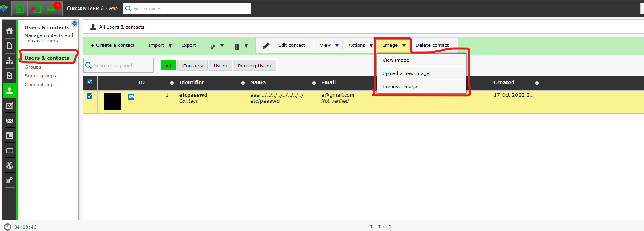Choose Remove image from the menu

coord(421,87)
